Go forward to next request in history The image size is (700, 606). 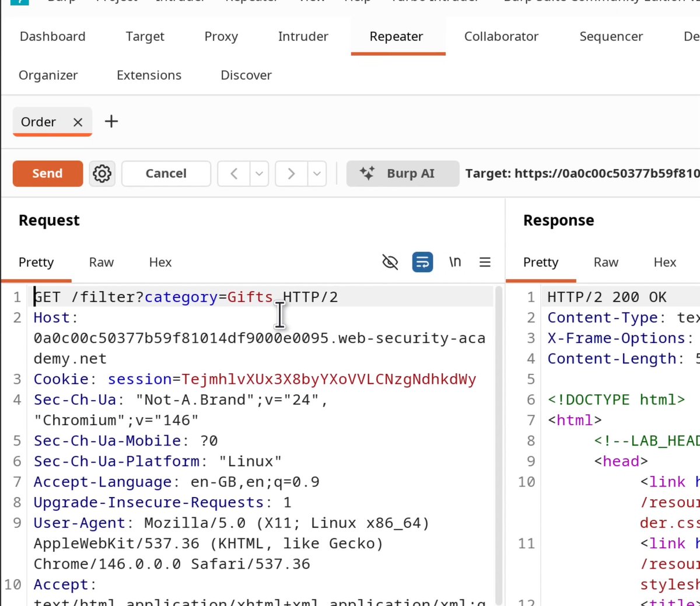(x=291, y=173)
